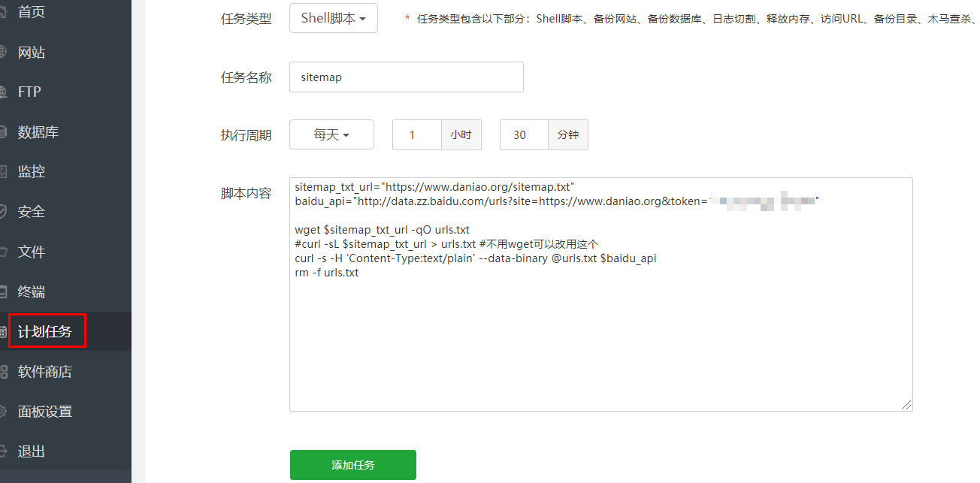980x483 pixels.
Task: Click the line starting sitemap_txt_url=
Action: (435, 186)
